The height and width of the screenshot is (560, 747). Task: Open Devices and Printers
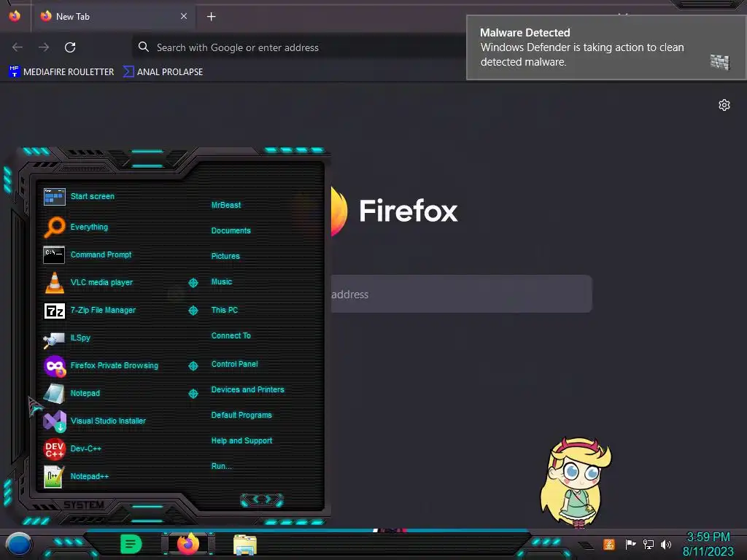(248, 389)
